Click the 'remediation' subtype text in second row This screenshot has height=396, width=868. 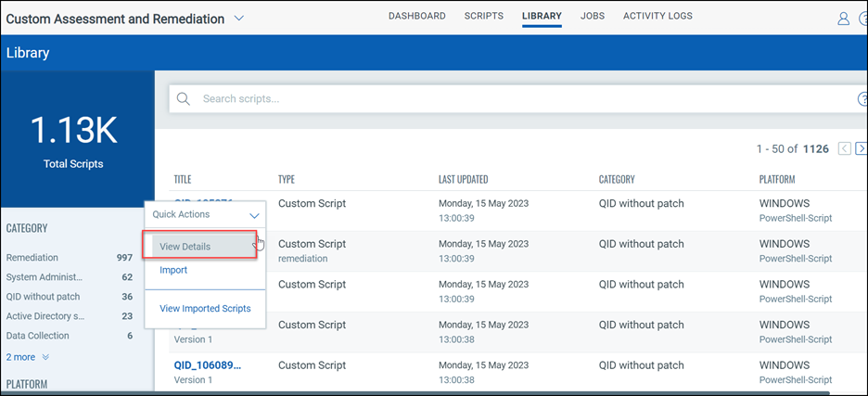click(x=303, y=259)
